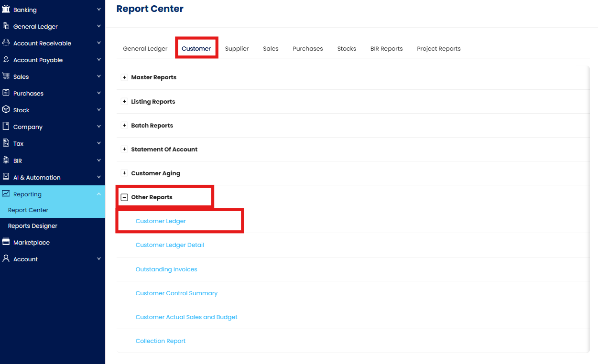The width and height of the screenshot is (598, 364).
Task: Expand the AI & Automation chevron
Action: [x=98, y=177]
